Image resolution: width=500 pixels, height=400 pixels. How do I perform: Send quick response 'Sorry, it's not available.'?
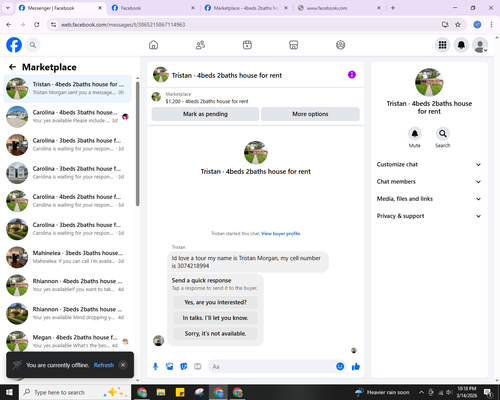(215, 334)
